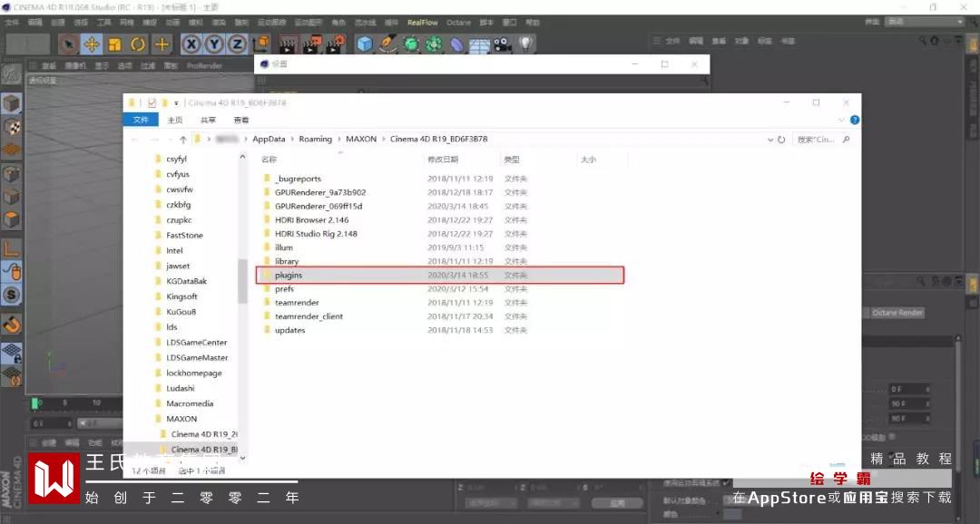The height and width of the screenshot is (524, 980).
Task: Select MAXON in the navigation tree
Action: [x=181, y=419]
